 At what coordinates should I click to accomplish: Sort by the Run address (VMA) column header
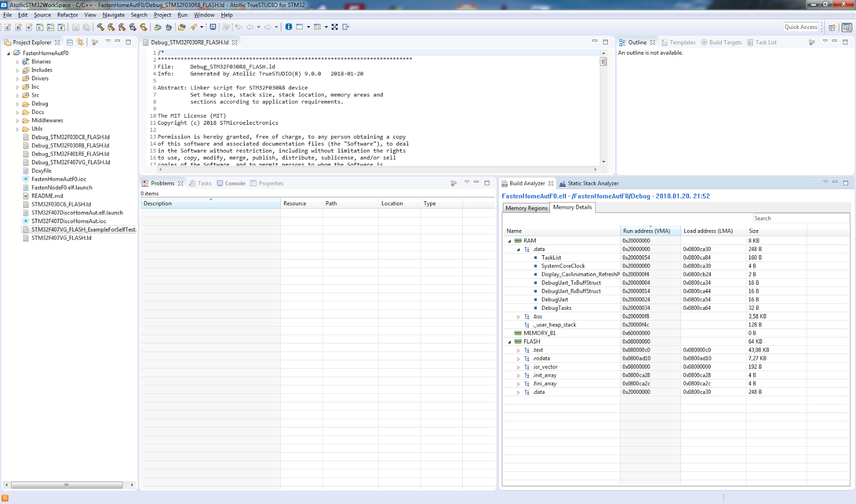pyautogui.click(x=650, y=231)
